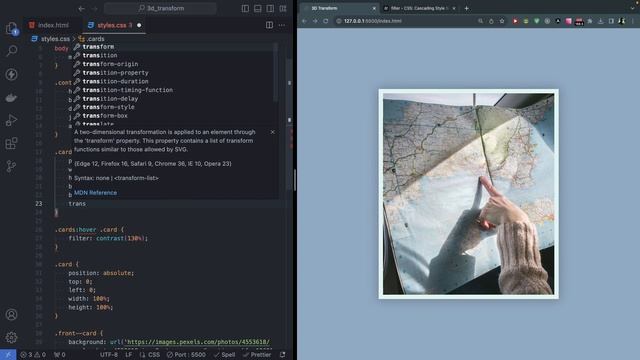This screenshot has height=360, width=640.
Task: Go back in VS Code navigation history
Action: pyautogui.click(x=82, y=8)
